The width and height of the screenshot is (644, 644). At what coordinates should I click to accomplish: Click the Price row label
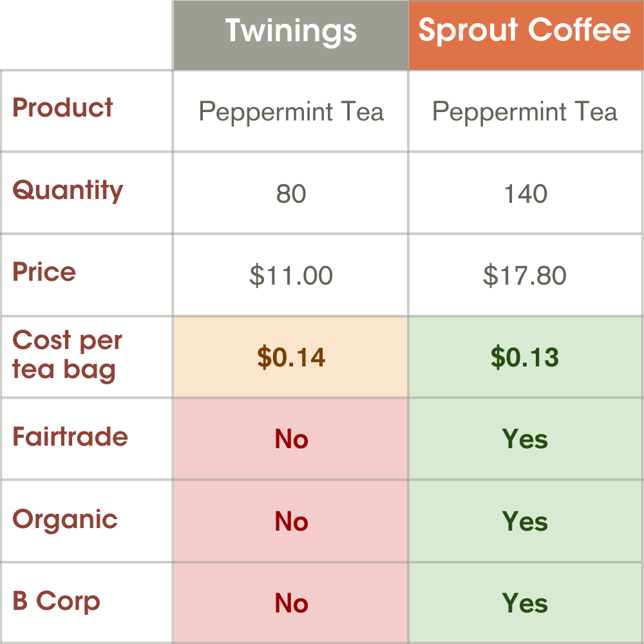point(44,272)
